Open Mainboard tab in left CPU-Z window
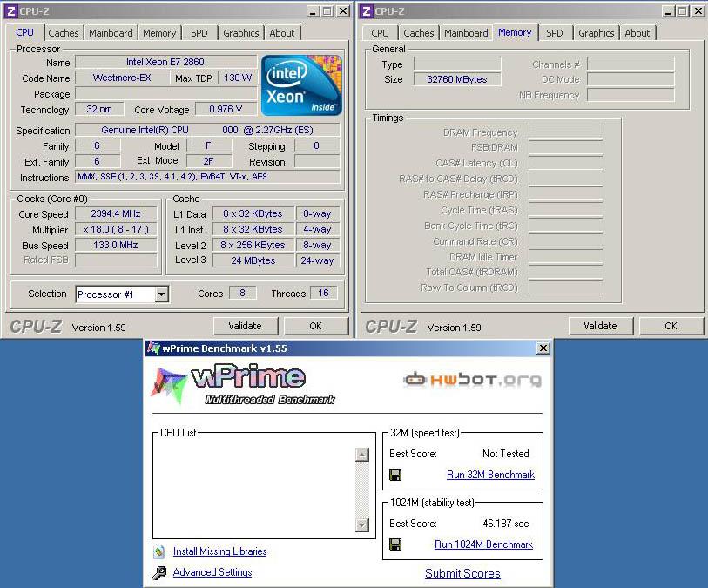Image resolution: width=708 pixels, height=588 pixels. point(111,33)
